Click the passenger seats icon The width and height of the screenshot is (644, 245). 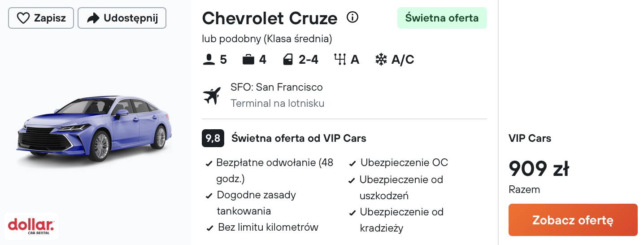(x=209, y=60)
